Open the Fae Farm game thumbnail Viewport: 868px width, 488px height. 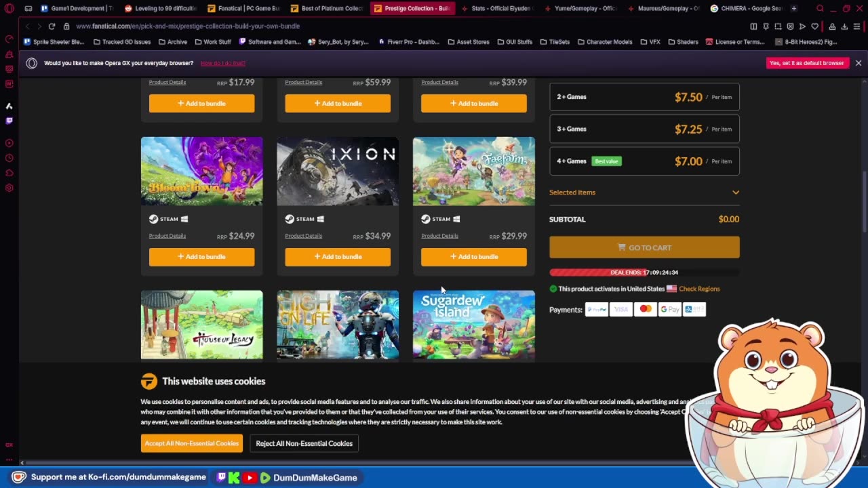474,171
